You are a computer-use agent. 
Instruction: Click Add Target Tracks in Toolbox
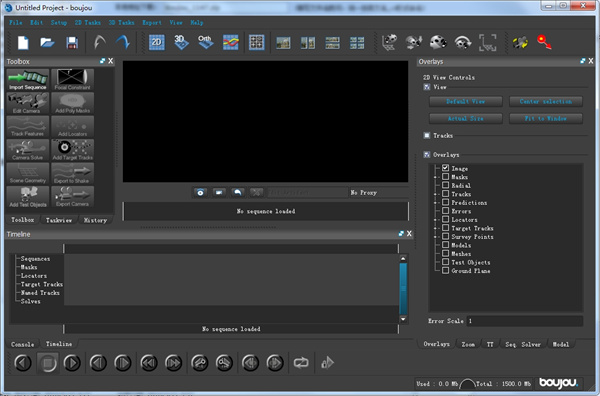coord(72,150)
